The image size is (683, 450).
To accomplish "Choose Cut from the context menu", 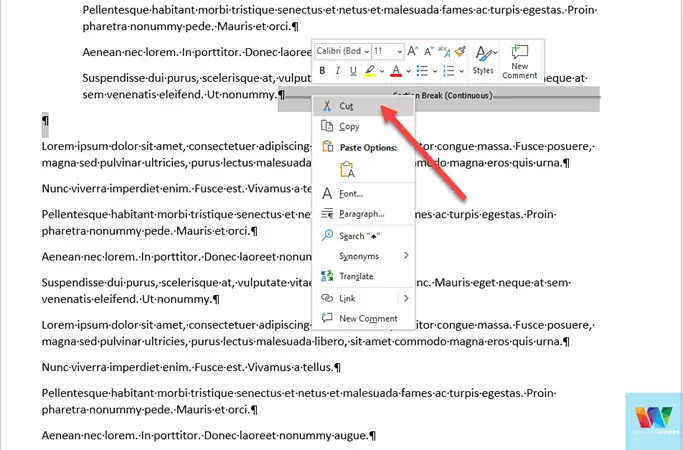I will pyautogui.click(x=363, y=106).
